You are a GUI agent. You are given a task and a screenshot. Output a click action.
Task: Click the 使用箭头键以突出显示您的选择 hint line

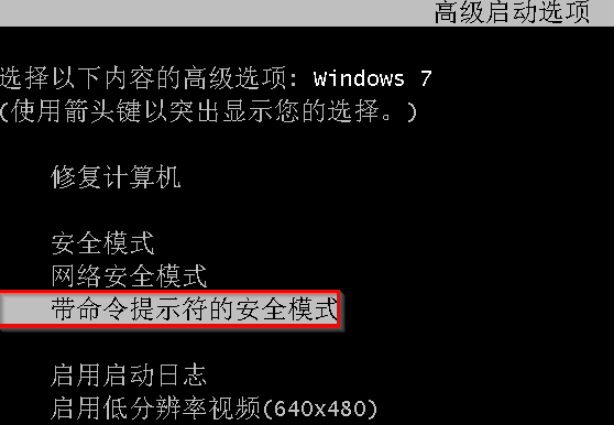coord(208,111)
